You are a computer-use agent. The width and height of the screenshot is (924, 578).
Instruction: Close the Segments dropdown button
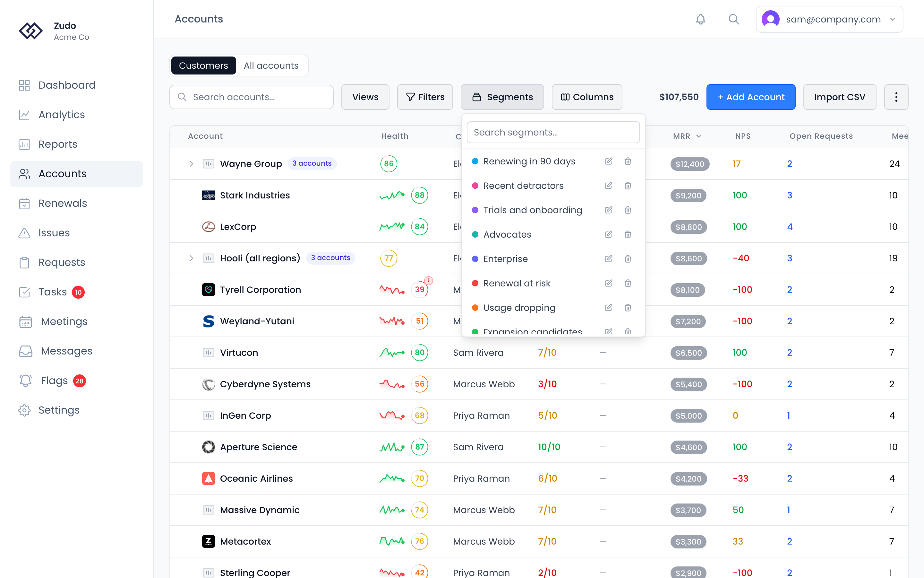pos(502,97)
